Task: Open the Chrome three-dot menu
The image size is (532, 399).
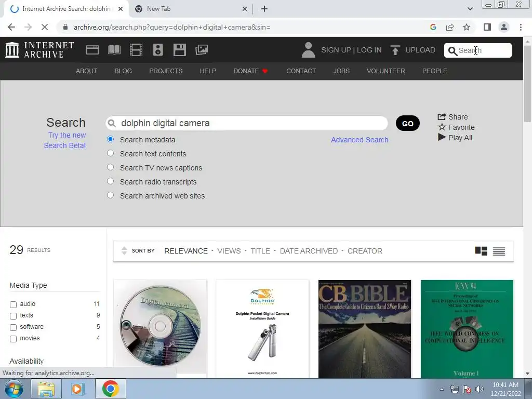Action: [x=521, y=27]
